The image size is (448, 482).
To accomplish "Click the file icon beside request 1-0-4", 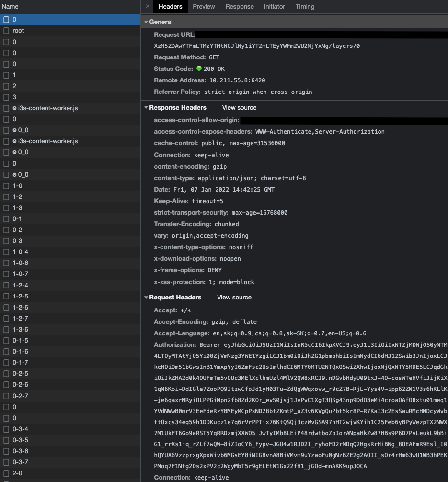I will 6,252.
